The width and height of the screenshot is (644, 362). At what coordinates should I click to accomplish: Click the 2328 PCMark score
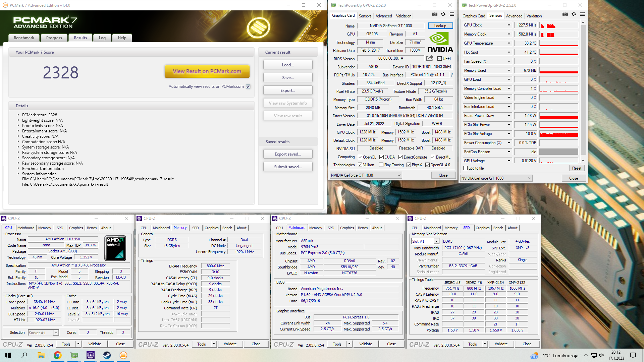pyautogui.click(x=61, y=72)
